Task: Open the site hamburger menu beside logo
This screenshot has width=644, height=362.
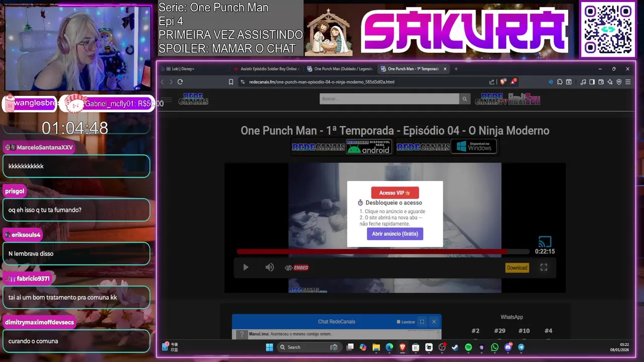Action: click(x=167, y=100)
